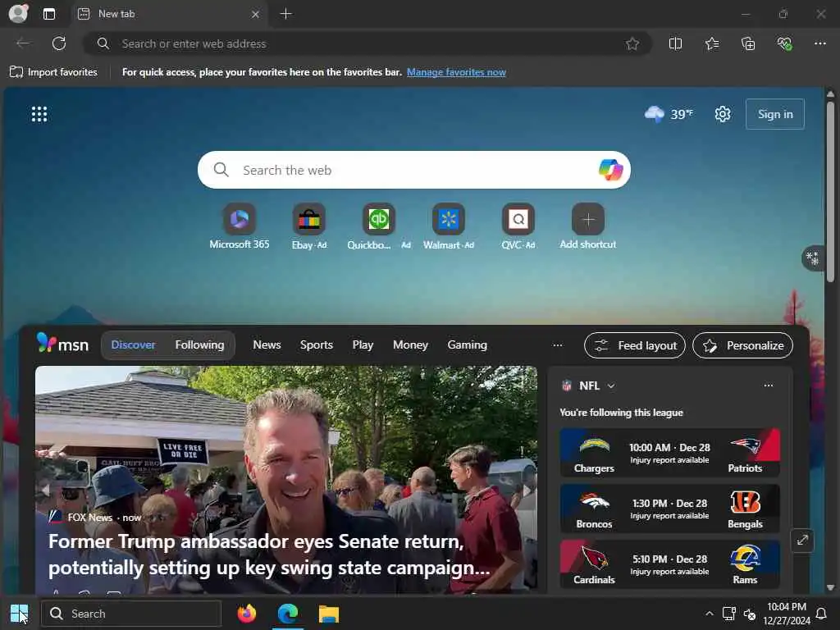Open NFL card more options ellipsis
840x630 pixels.
point(768,386)
